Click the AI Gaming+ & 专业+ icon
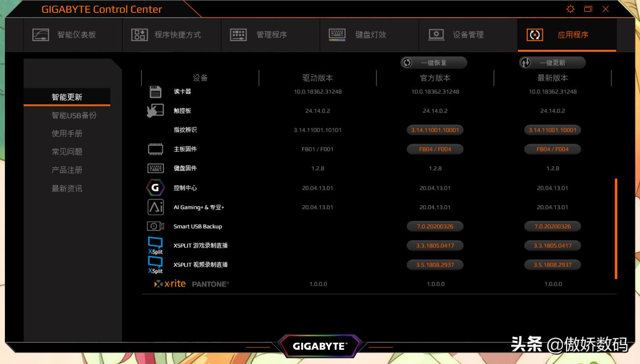Image resolution: width=640 pixels, height=364 pixels. (x=156, y=207)
